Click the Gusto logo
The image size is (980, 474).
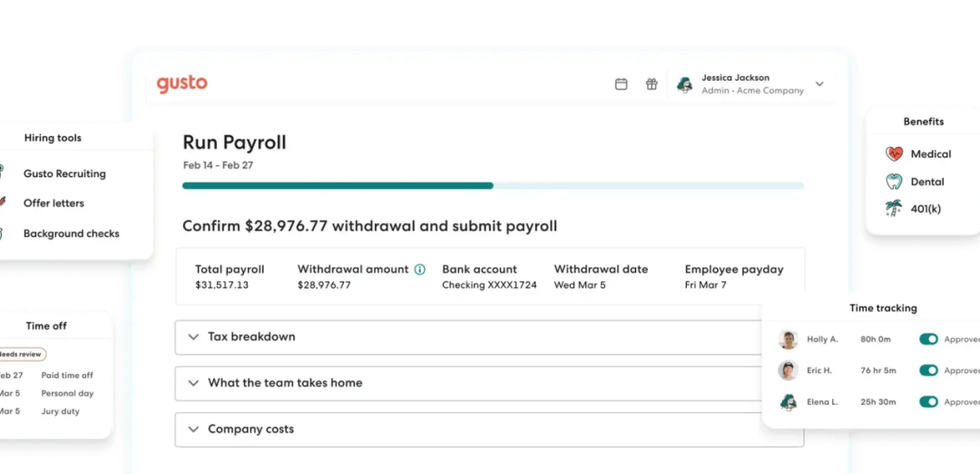(181, 84)
